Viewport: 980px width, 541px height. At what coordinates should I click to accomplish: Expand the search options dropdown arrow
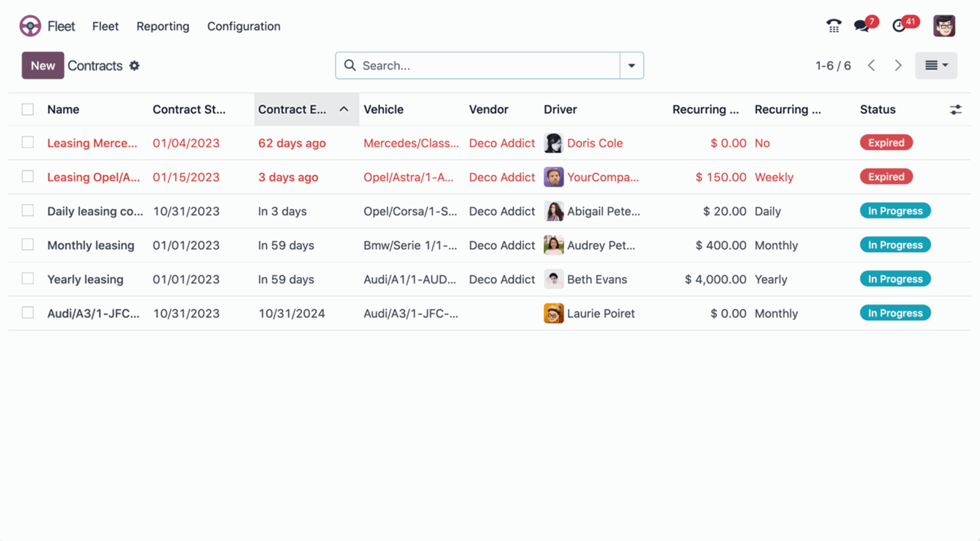pos(631,65)
